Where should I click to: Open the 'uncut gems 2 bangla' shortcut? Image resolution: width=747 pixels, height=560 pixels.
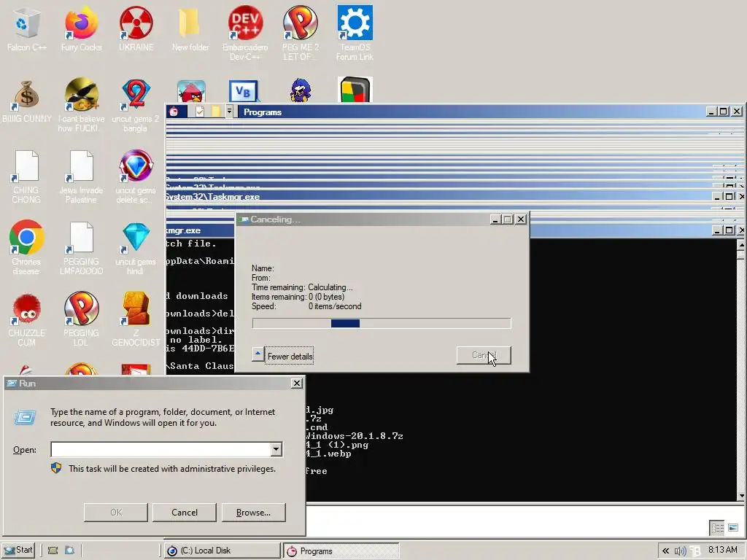point(136,94)
